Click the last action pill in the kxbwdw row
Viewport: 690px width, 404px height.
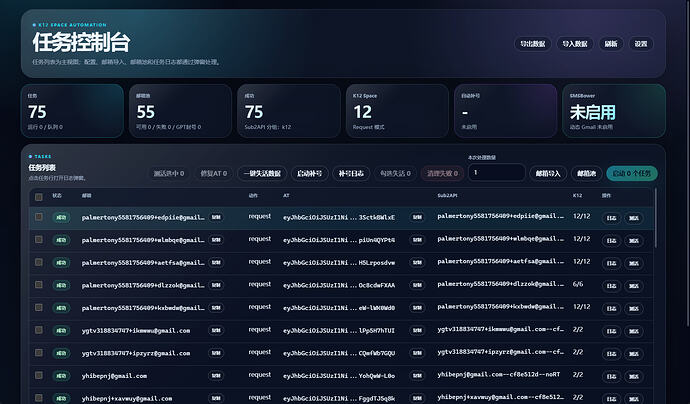(x=634, y=309)
